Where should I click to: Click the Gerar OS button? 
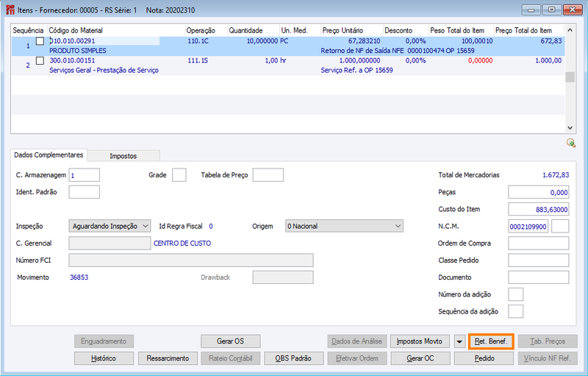pyautogui.click(x=230, y=341)
